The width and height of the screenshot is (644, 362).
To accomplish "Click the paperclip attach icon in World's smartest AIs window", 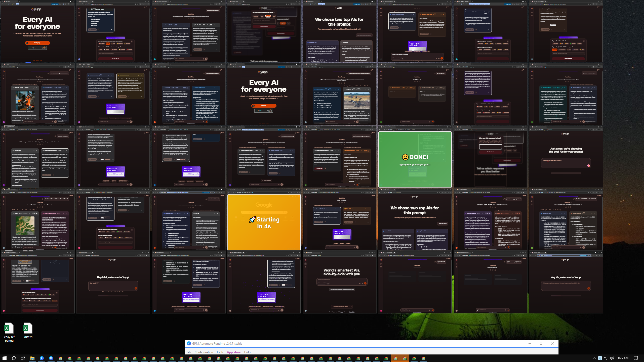I will click(359, 283).
